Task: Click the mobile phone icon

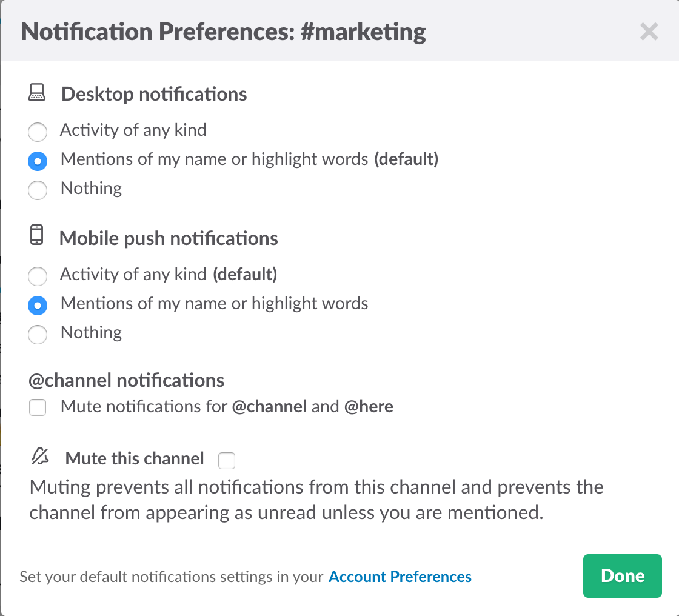Action: tap(37, 235)
